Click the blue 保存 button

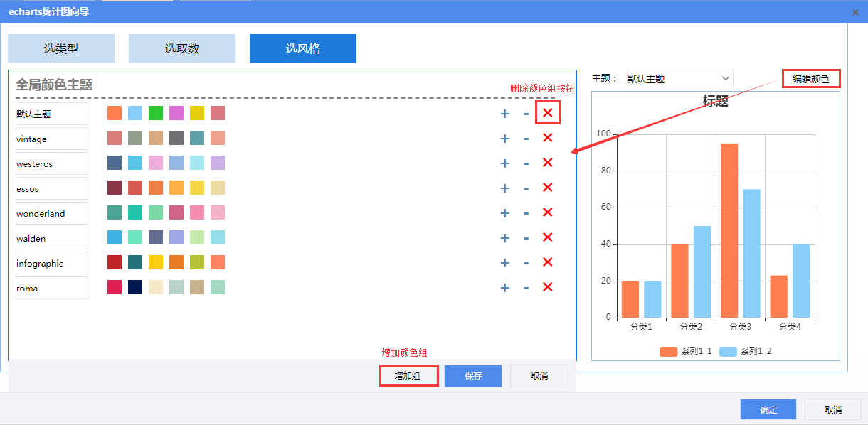(x=473, y=376)
